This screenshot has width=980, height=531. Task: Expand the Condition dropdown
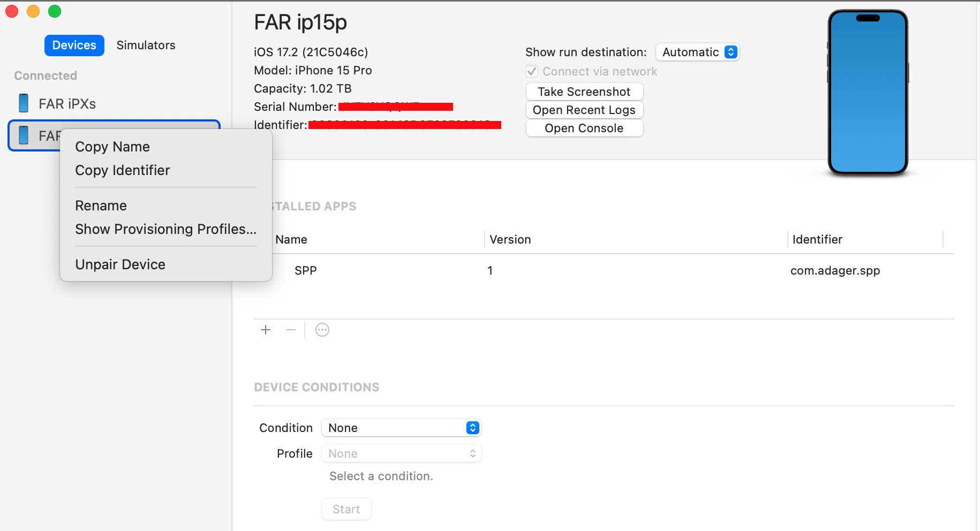[401, 428]
